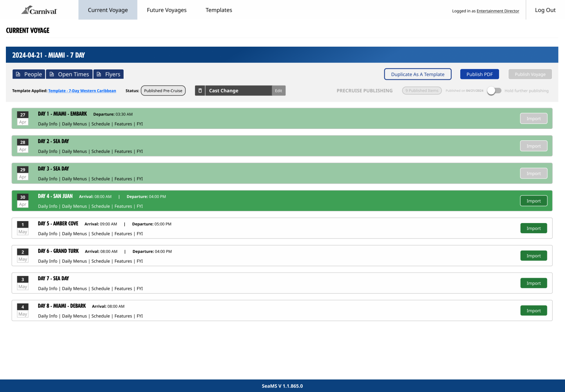Click the 4 May date badge
Image resolution: width=565 pixels, height=392 pixels.
pyautogui.click(x=23, y=310)
